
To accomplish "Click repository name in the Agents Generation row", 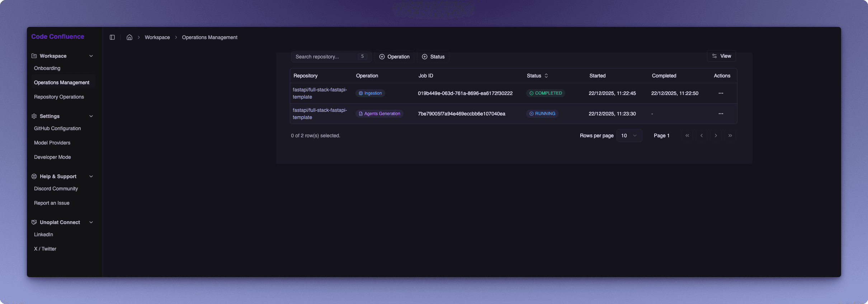I will pyautogui.click(x=320, y=114).
